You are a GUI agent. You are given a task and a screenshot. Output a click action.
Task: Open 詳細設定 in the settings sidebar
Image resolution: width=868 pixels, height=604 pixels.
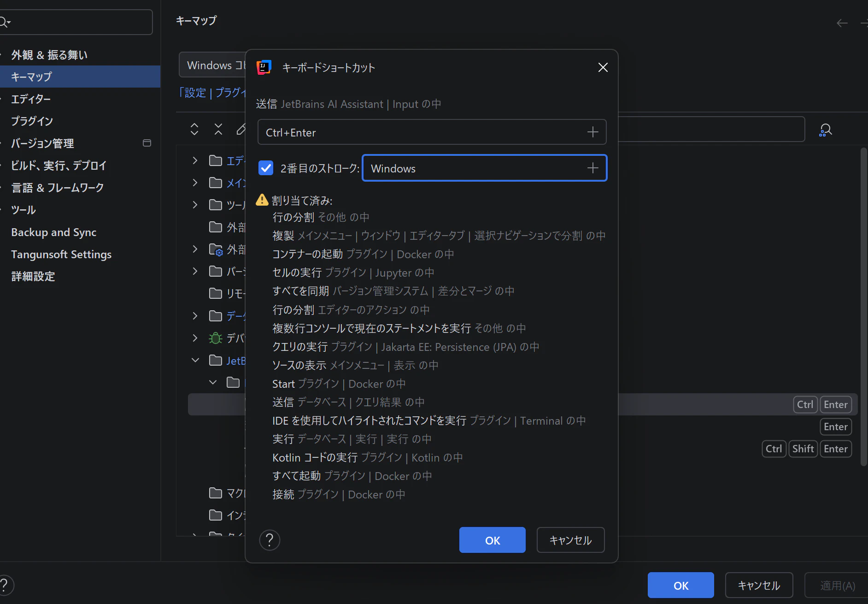coord(33,276)
